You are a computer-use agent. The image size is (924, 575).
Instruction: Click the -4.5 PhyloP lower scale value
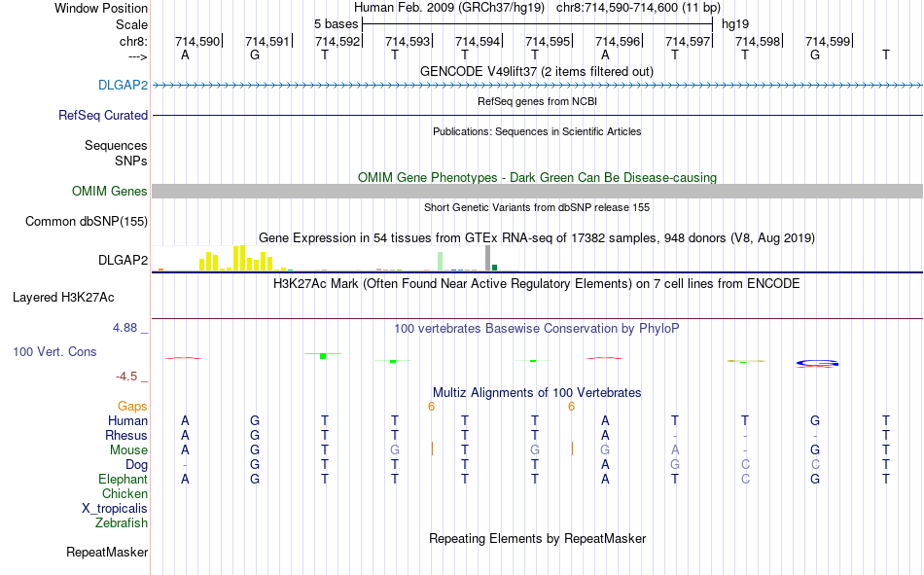(x=126, y=377)
